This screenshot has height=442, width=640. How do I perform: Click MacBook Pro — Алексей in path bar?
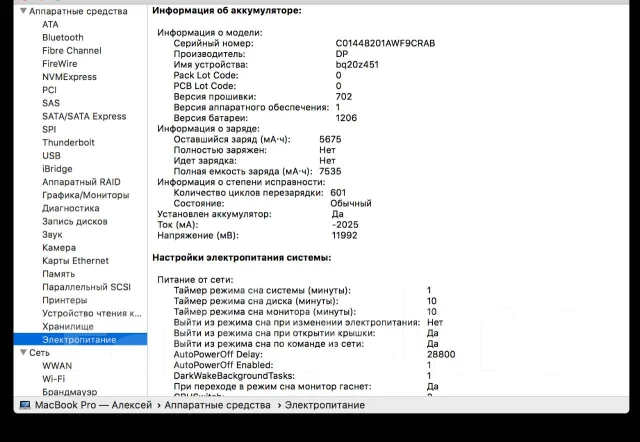93,405
